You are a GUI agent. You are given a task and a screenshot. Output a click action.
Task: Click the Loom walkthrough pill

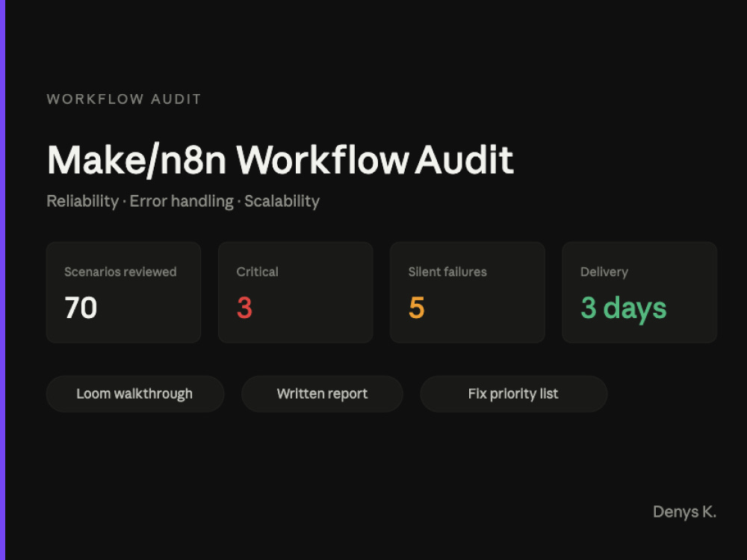(134, 393)
